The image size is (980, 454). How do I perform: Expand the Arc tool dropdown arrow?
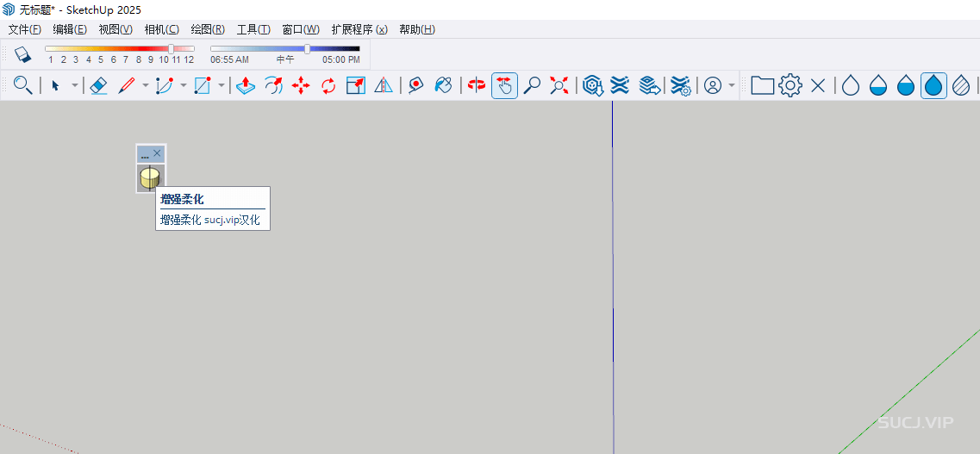click(x=183, y=85)
